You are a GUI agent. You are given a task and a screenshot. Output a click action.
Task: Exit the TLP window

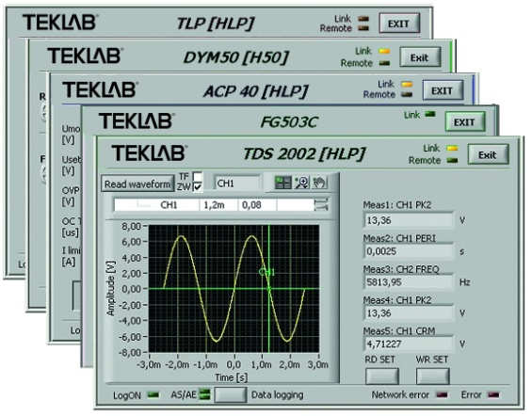click(399, 24)
